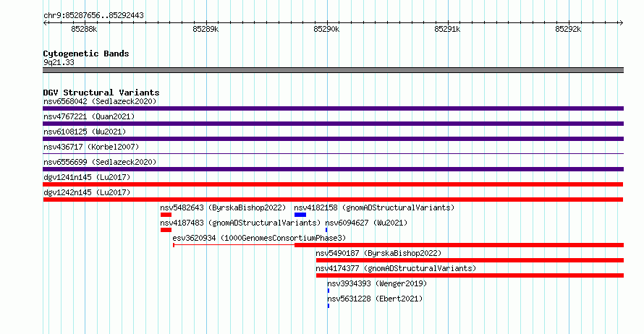The width and height of the screenshot is (644, 334).
Task: Select the Cytogenetic Bands track title
Action: click(x=86, y=53)
